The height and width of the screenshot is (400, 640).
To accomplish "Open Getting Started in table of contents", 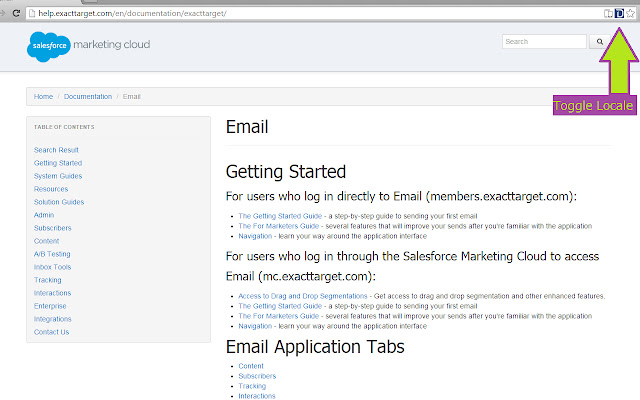I will point(58,163).
